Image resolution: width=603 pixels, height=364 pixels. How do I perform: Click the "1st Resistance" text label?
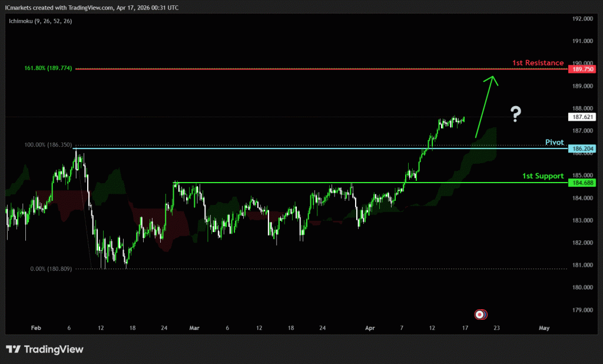click(x=538, y=63)
